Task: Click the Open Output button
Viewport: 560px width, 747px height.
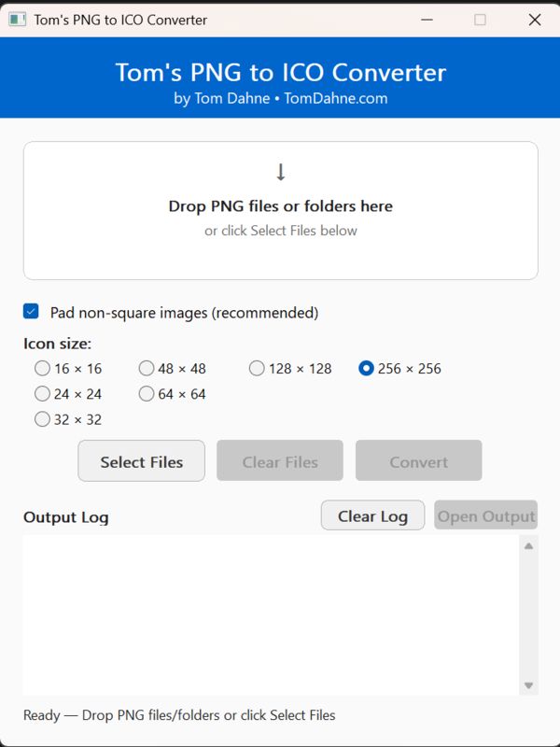Action: point(485,515)
